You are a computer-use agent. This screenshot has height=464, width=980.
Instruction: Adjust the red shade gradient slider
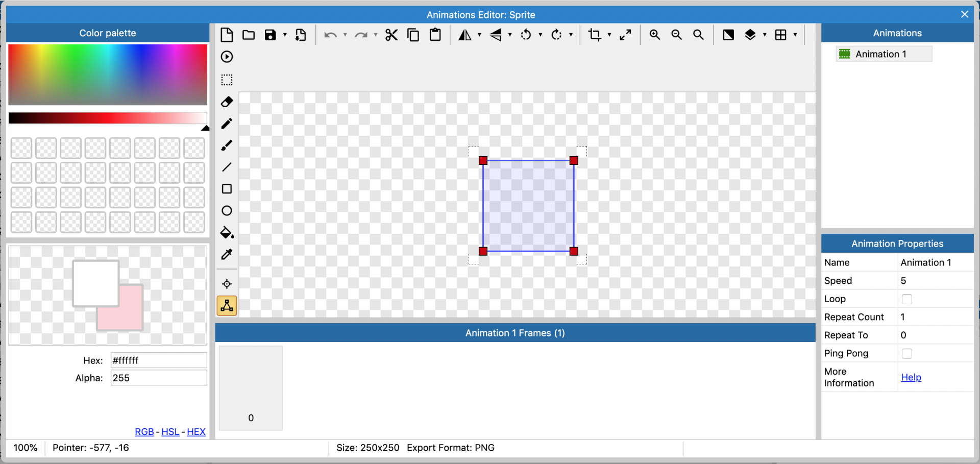108,118
